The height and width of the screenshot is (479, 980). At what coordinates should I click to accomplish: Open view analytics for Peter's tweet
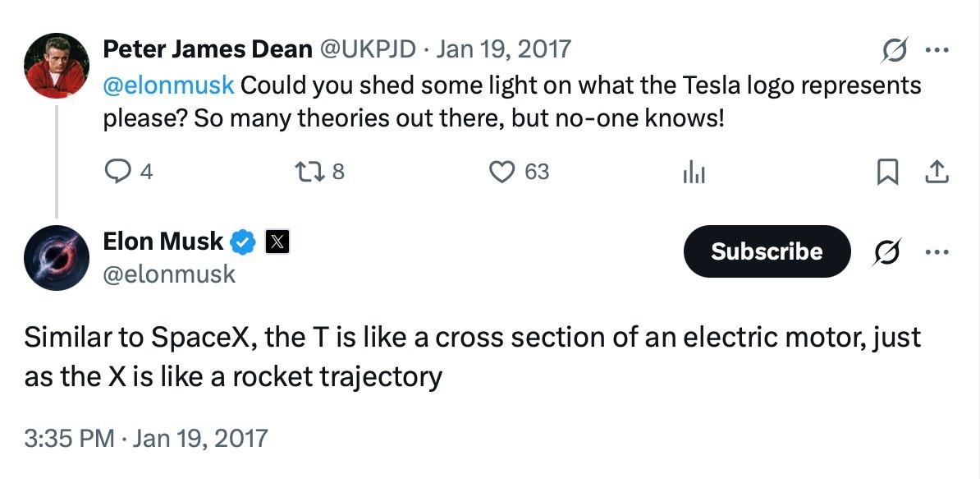pos(694,171)
